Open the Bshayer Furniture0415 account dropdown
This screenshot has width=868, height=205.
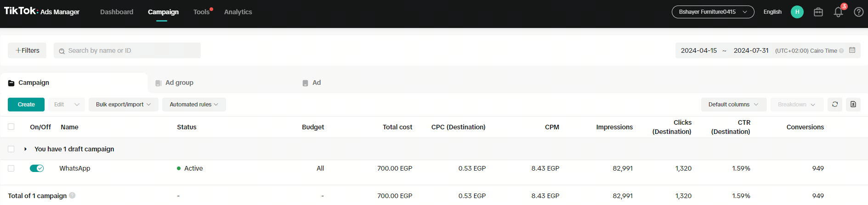pos(713,12)
